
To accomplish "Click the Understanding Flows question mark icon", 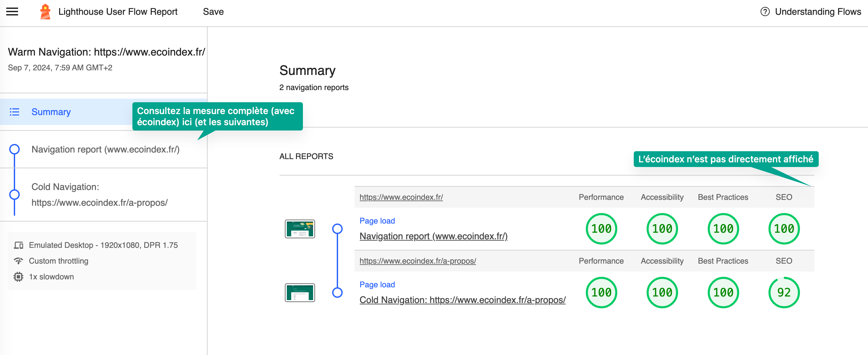I will [765, 12].
